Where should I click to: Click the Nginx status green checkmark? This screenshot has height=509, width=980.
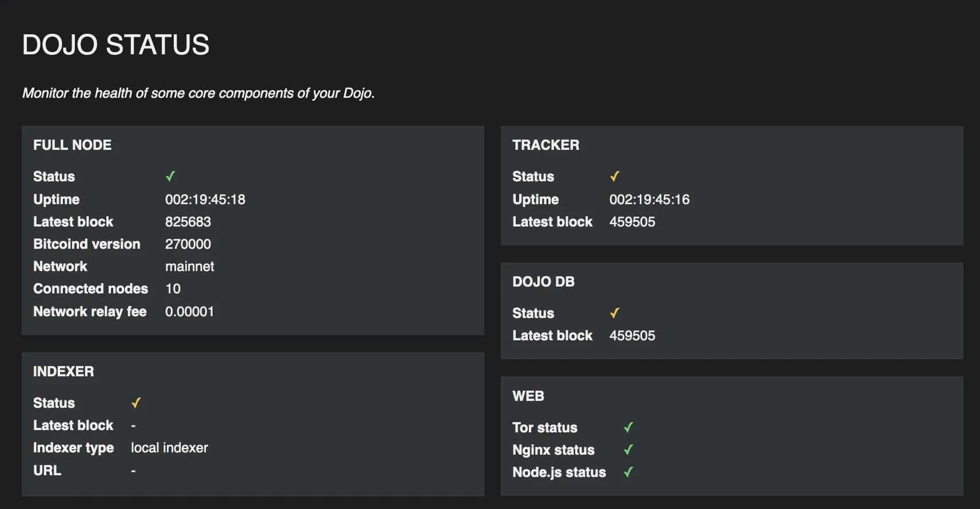click(x=628, y=450)
